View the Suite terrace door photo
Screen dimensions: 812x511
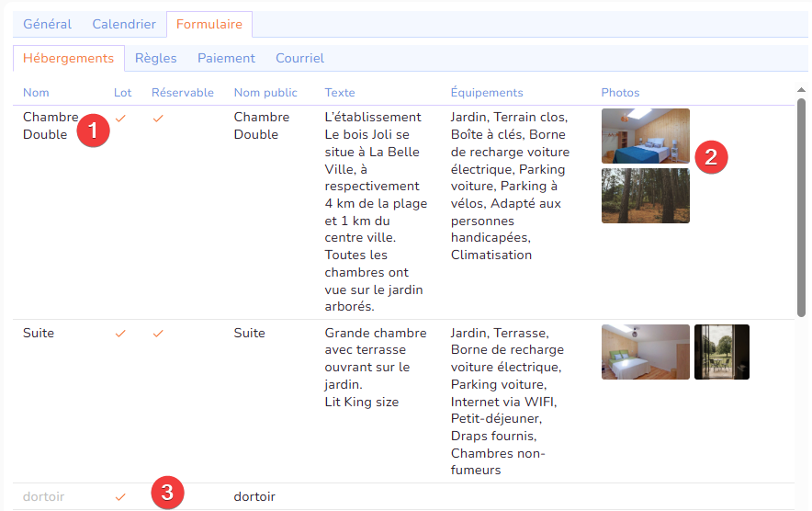coord(721,352)
